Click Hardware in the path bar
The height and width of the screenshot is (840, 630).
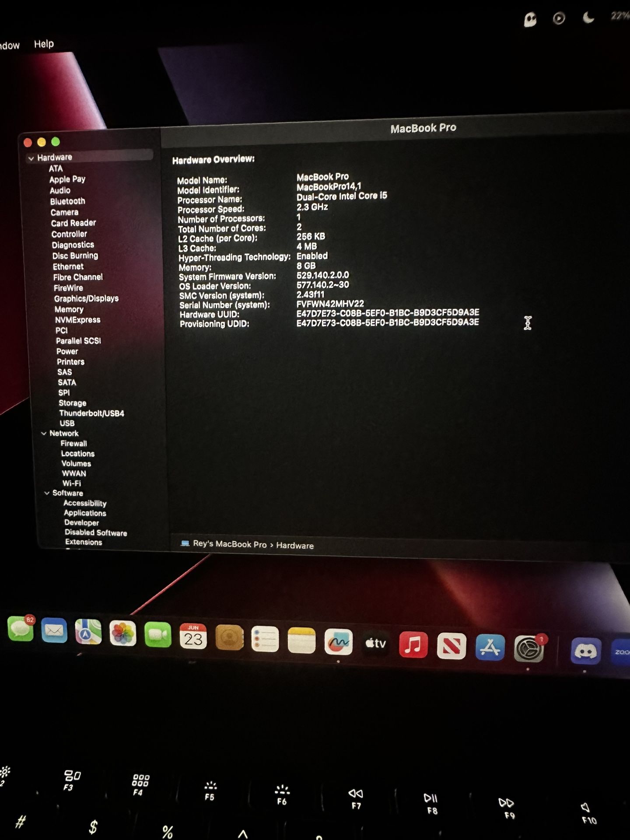[295, 546]
